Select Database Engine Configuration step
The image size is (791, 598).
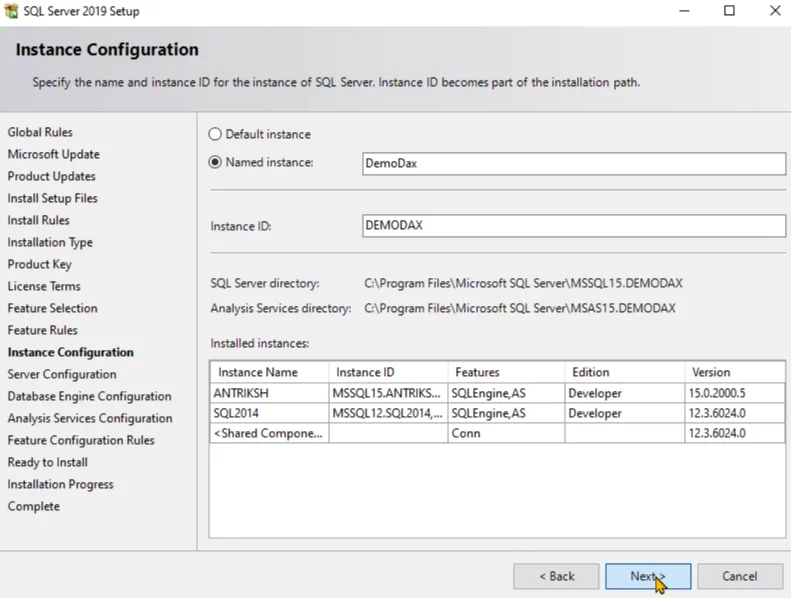[x=89, y=397]
